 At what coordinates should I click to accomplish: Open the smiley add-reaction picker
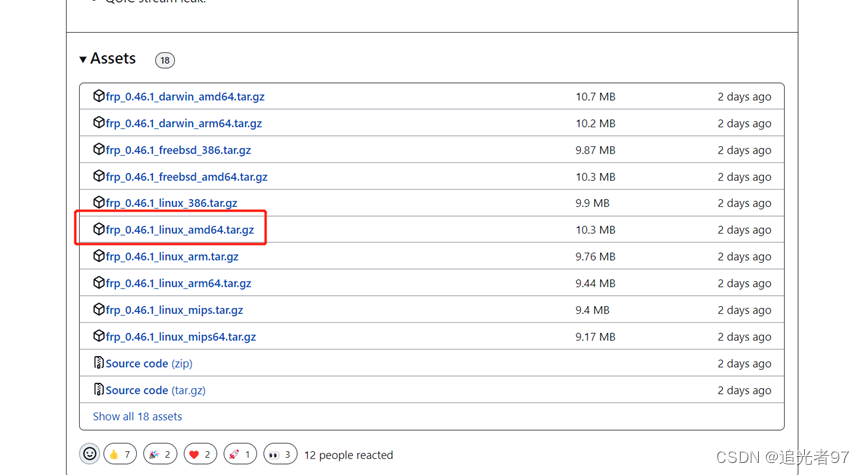(x=90, y=454)
